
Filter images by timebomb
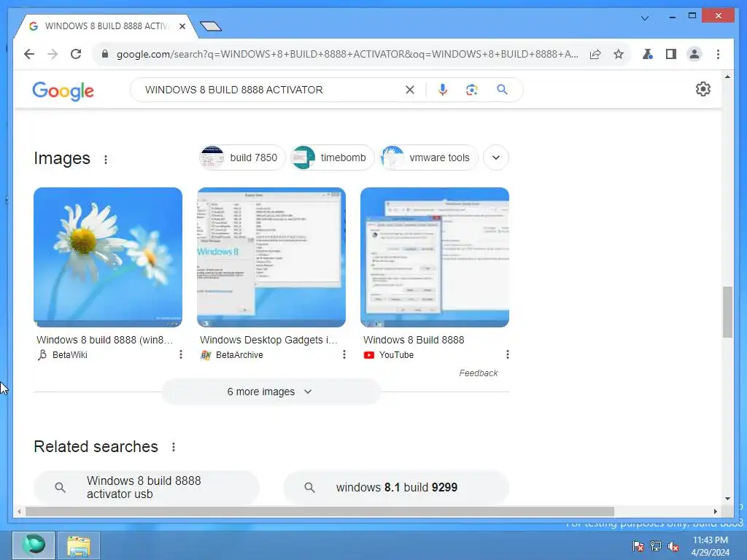(333, 157)
